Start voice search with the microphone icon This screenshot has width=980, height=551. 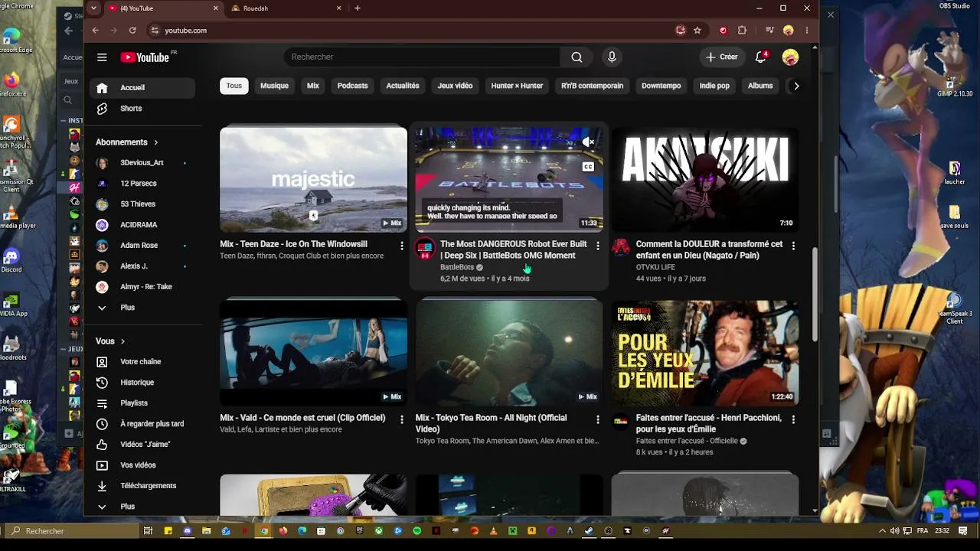coord(611,57)
